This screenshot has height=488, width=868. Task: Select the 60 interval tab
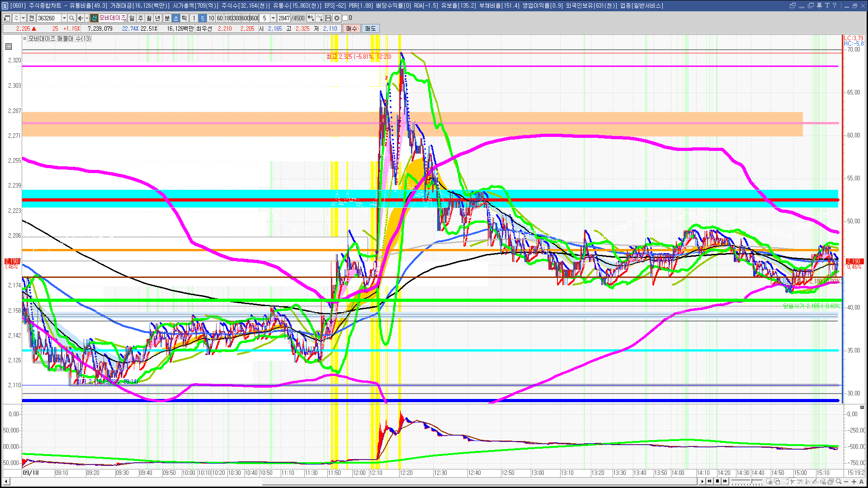(220, 18)
